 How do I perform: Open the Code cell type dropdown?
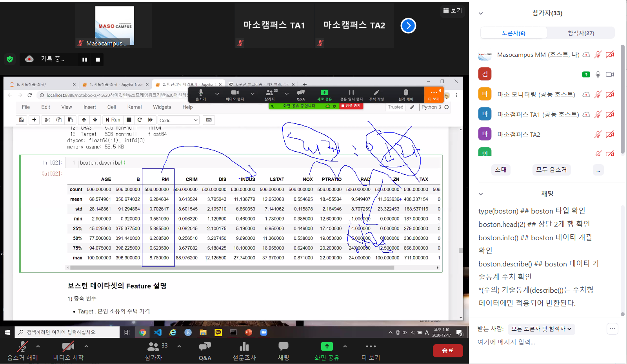pyautogui.click(x=178, y=120)
